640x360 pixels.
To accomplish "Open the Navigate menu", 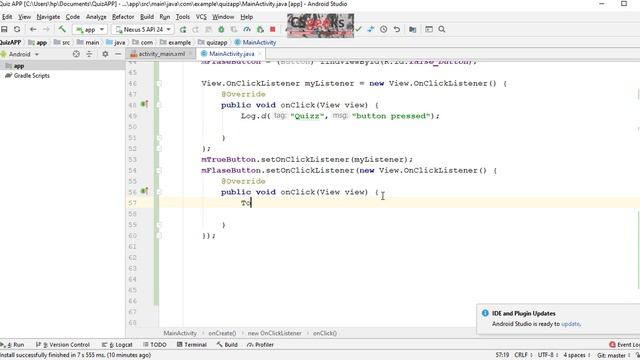I will [48, 17].
